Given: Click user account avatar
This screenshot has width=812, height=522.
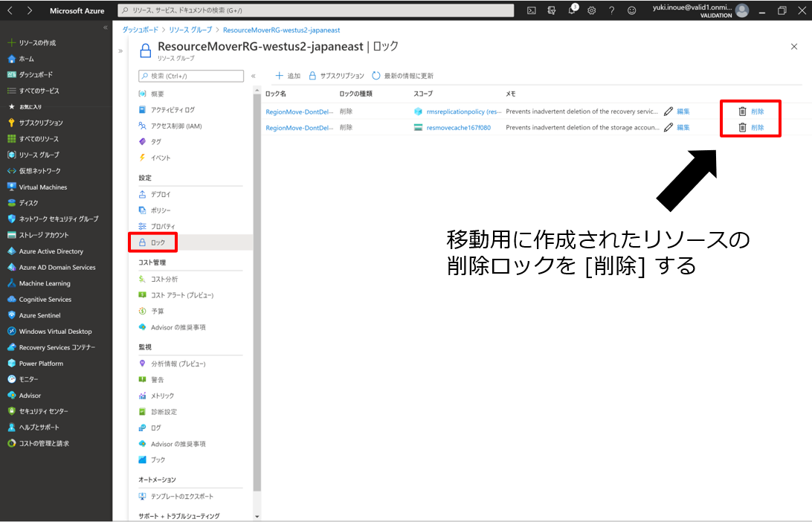Looking at the screenshot, I should pos(742,10).
